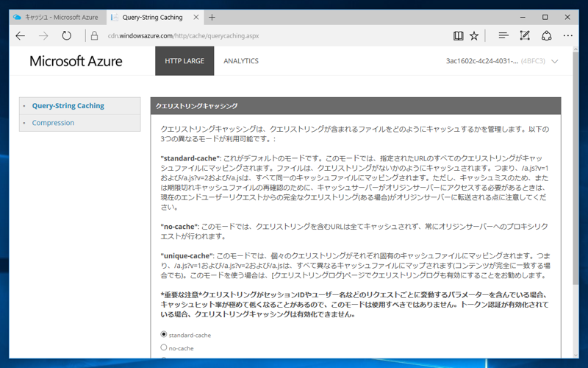The image size is (588, 368).
Task: Select the Query-String Caching browser tab
Action: coord(154,17)
